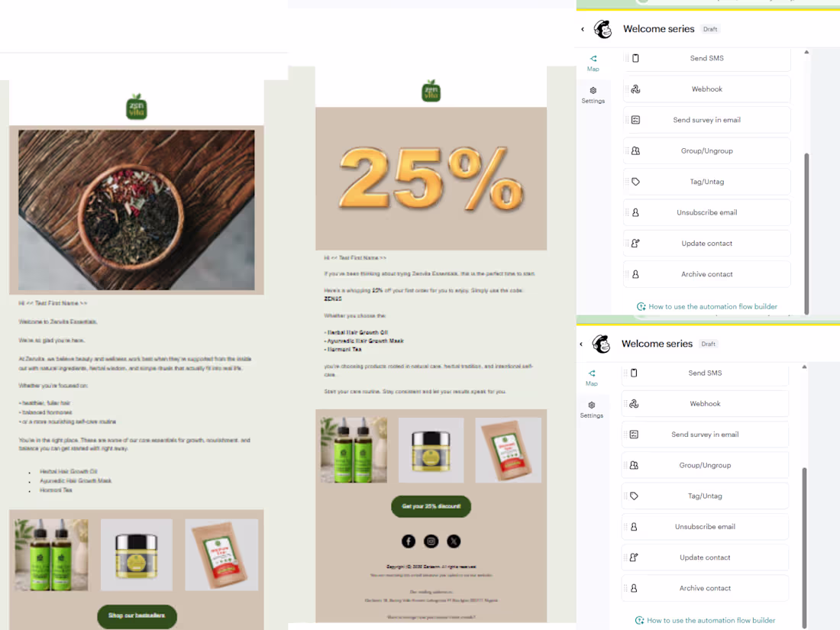
Task: Switch to the Map tab in the sidebar
Action: tap(593, 63)
